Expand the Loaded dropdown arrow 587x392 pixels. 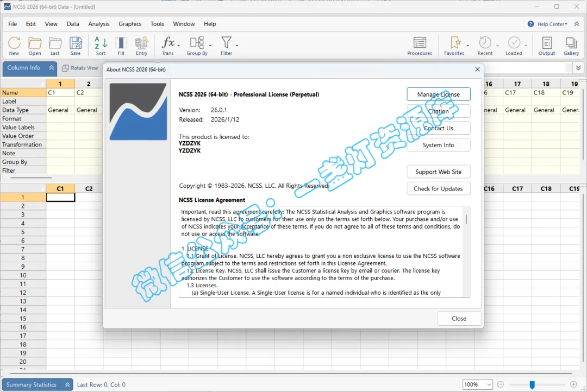pos(526,45)
